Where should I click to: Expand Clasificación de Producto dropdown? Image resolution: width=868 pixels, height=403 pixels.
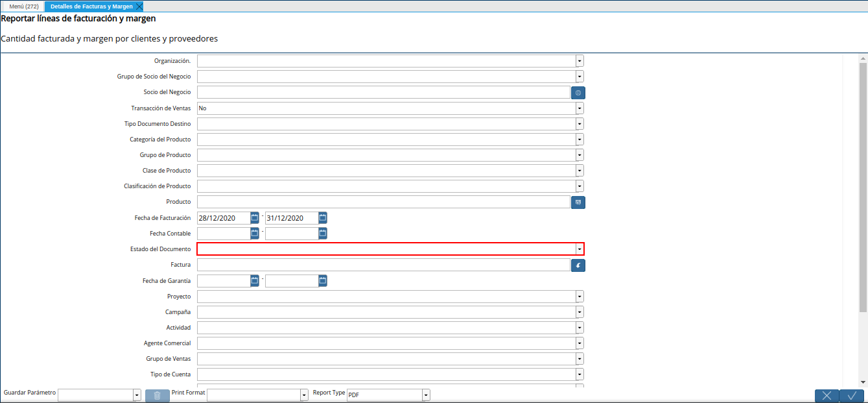[x=580, y=186]
